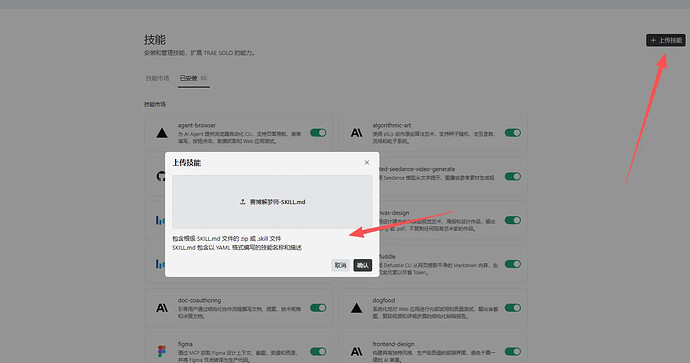Toggle the canvas-design skill switch

click(513, 220)
